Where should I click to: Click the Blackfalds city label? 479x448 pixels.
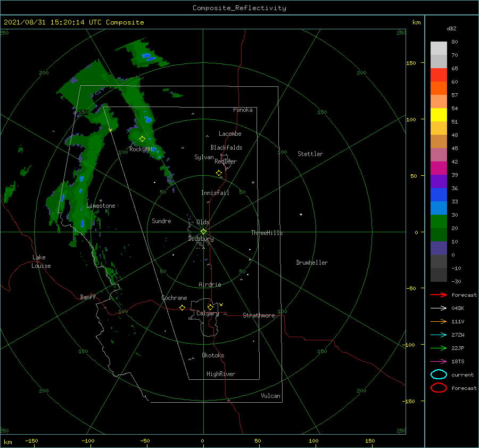click(x=226, y=148)
